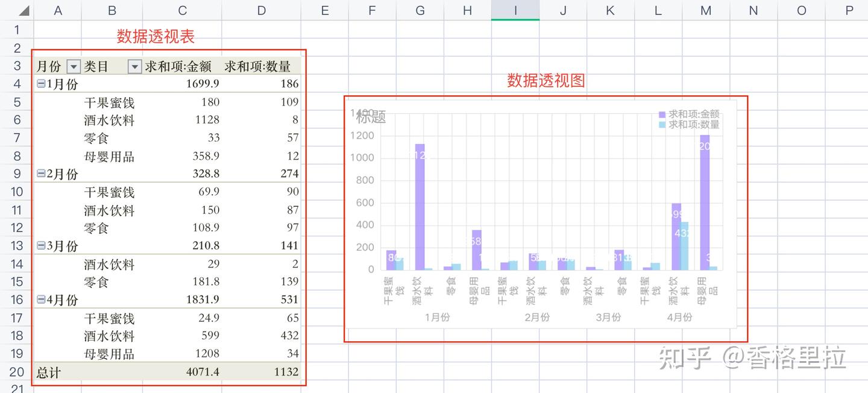
Task: Open the 类目 filter dropdown
Action: (135, 67)
